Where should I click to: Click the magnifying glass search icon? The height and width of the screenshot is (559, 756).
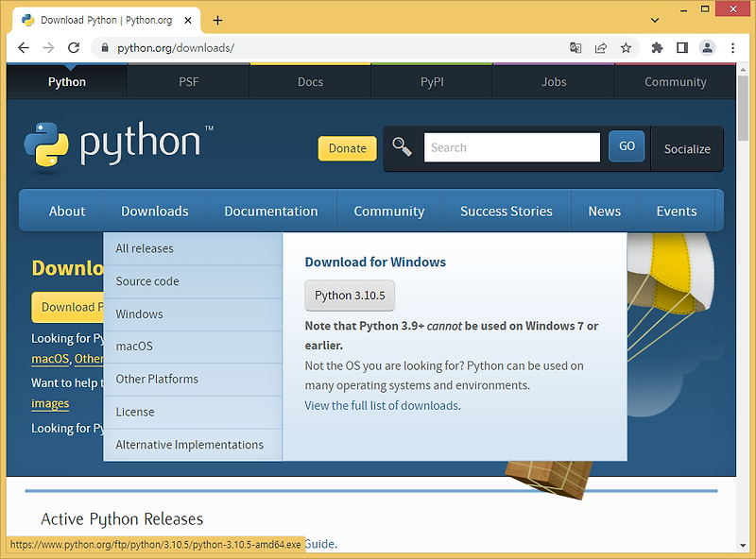402,146
